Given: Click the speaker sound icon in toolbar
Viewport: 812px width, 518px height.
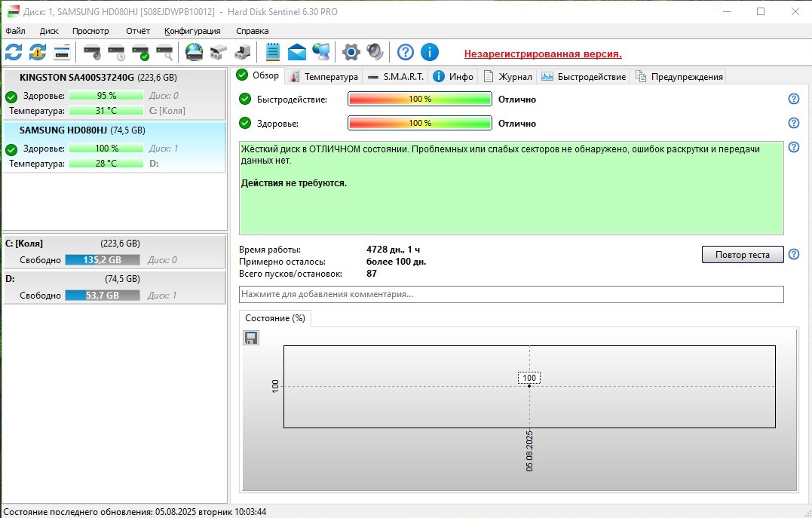Looking at the screenshot, I should (375, 52).
